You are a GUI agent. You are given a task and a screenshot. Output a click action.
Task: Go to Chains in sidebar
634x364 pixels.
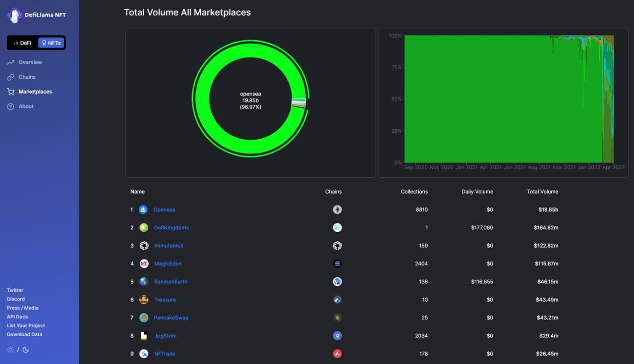tap(27, 77)
